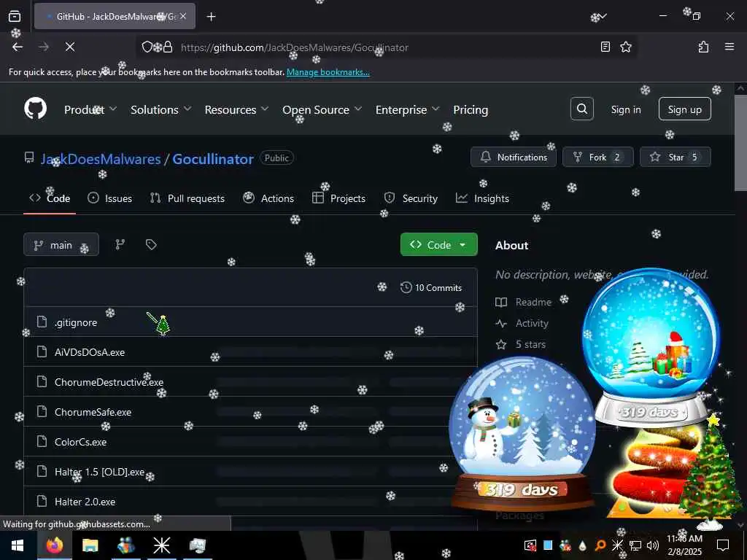Expand the Product menu
Viewport: 747px width, 560px height.
pyautogui.click(x=90, y=109)
